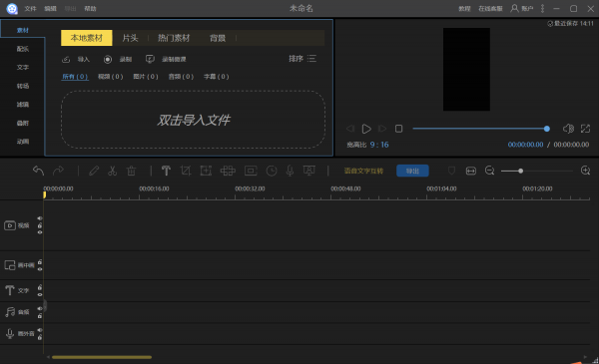Zoom in the timeline with plus magnifier

point(585,171)
